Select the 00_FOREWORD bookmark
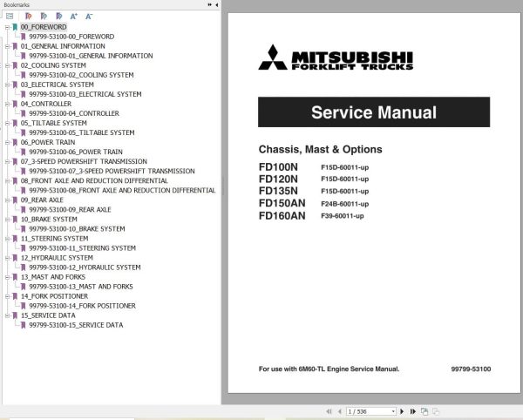Screen dimensions: 523x420 coord(44,27)
